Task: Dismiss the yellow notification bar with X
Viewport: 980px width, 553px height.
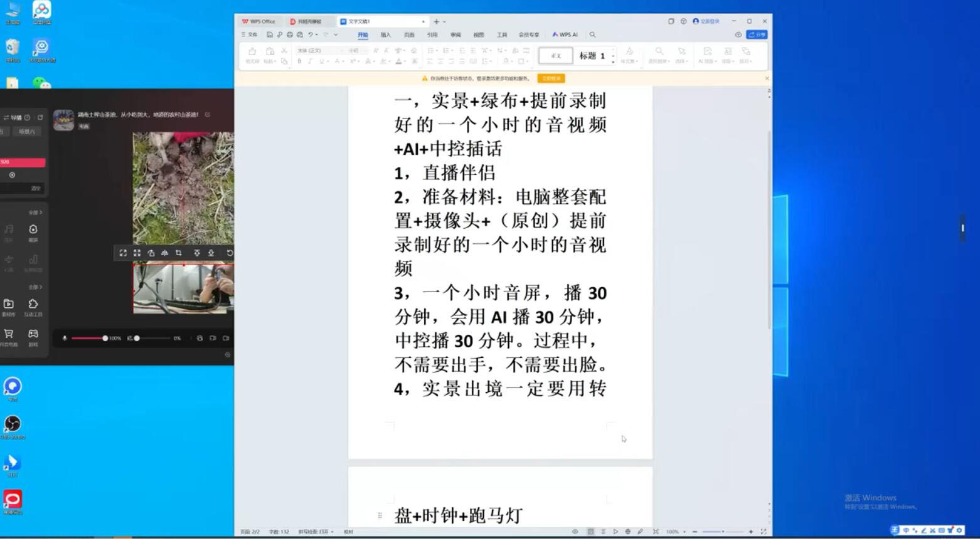Action: tap(767, 78)
